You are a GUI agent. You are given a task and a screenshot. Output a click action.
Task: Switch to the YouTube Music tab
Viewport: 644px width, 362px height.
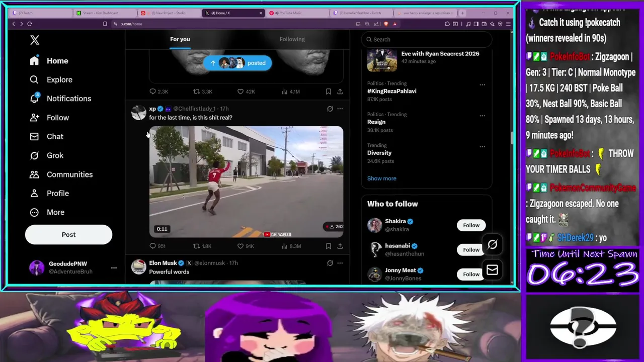coord(297,13)
